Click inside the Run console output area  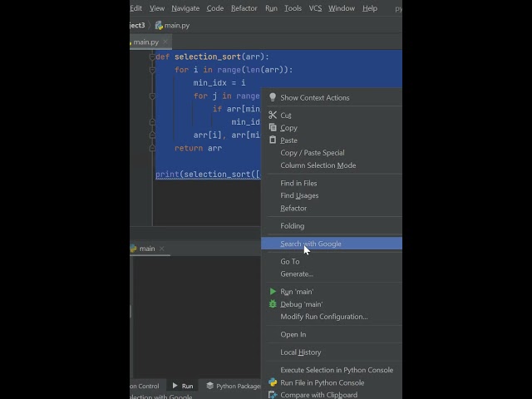click(x=196, y=318)
